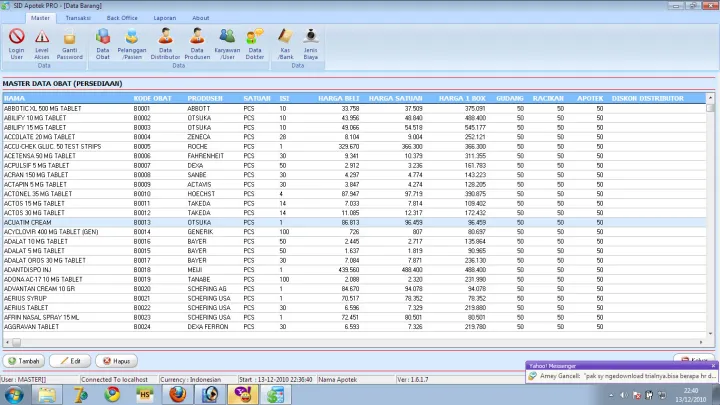Select row ACTONEL 35 MG TABLET
The width and height of the screenshot is (720, 405).
click(354, 194)
